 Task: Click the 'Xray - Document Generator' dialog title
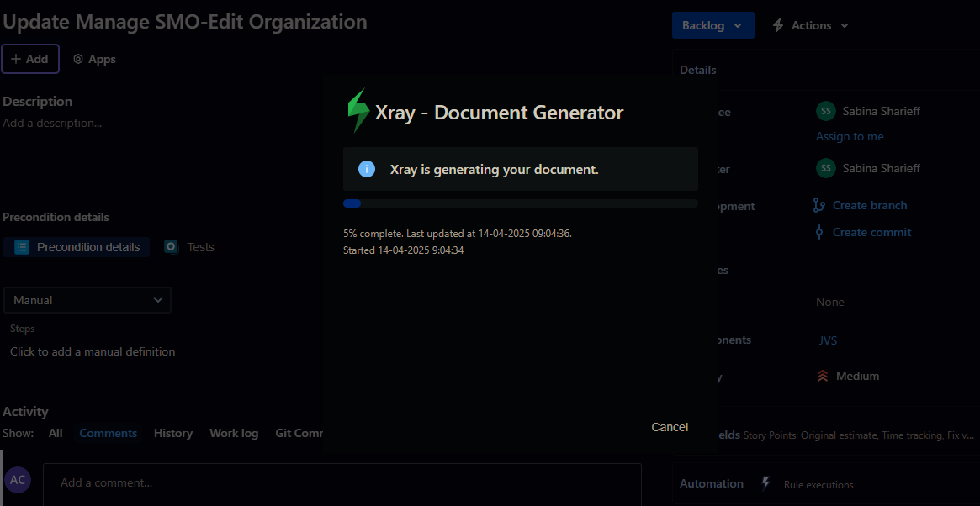click(499, 113)
